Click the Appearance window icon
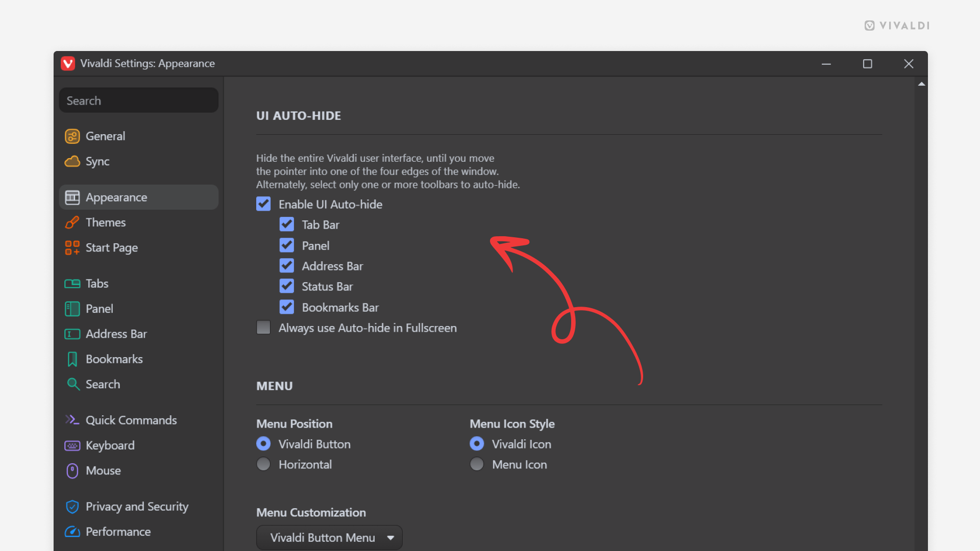980x551 pixels. point(72,197)
